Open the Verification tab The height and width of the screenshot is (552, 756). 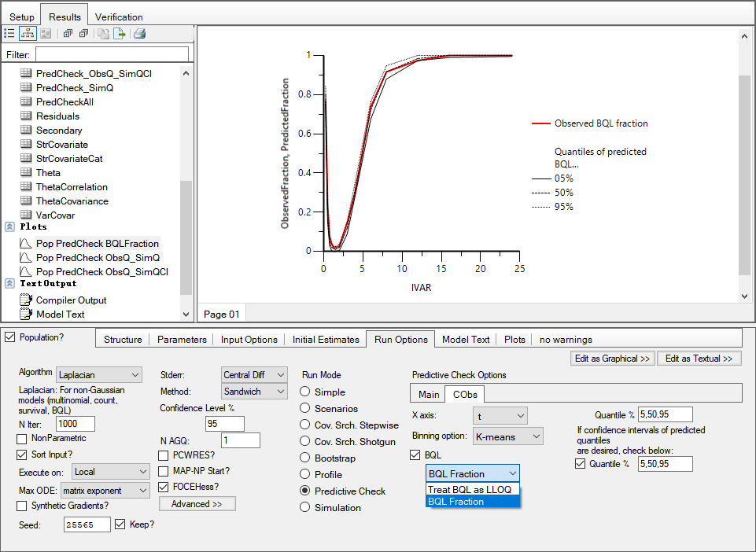point(118,17)
